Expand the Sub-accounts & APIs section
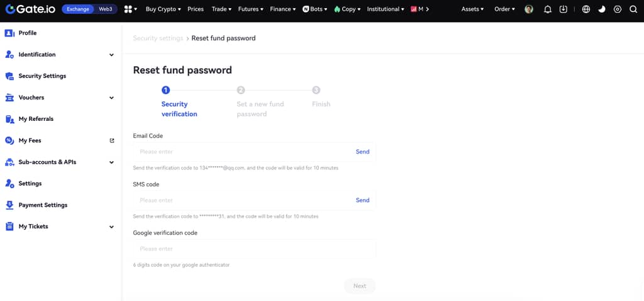Viewport: 644px width, 301px height. [111, 162]
